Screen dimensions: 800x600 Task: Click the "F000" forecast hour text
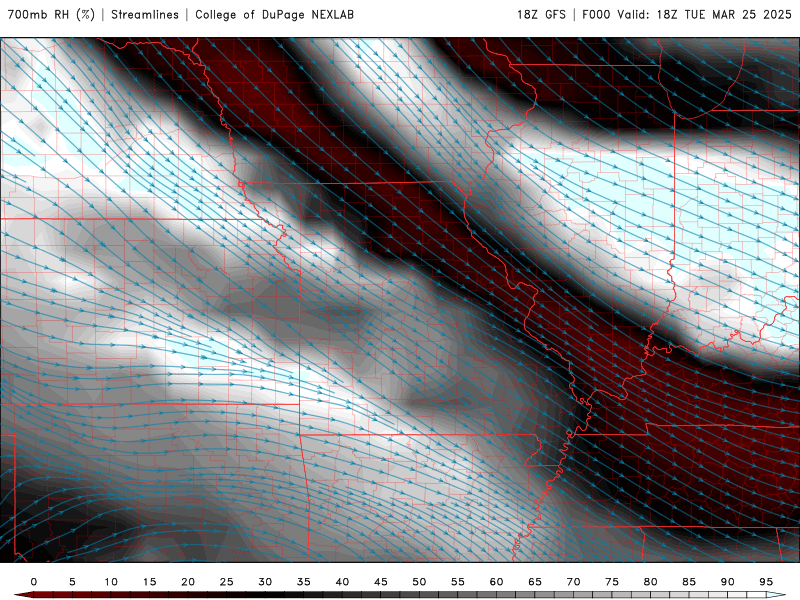596,15
